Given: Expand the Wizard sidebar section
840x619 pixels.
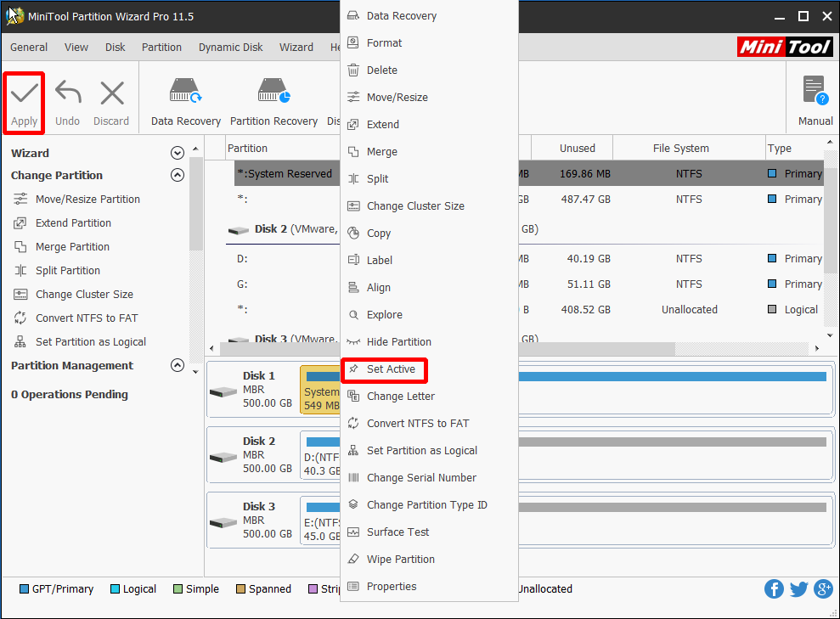Looking at the screenshot, I should pos(178,153).
